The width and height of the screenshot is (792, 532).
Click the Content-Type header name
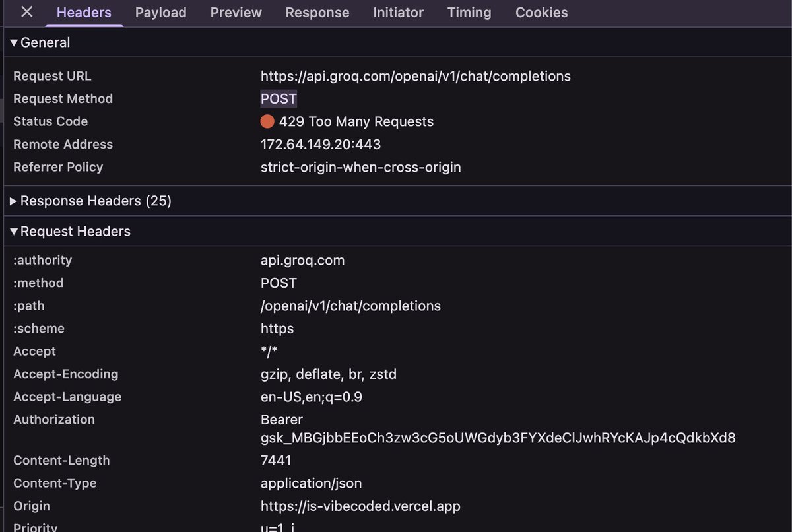(x=55, y=483)
